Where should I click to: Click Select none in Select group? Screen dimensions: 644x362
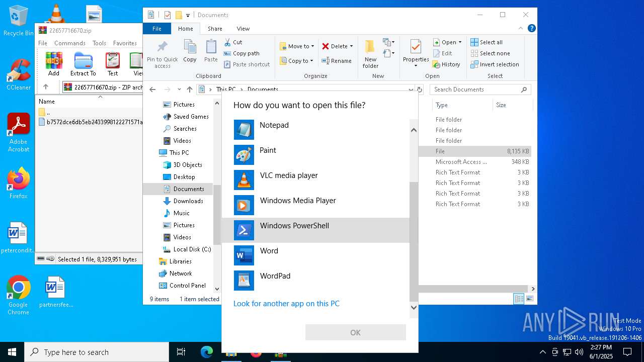click(491, 53)
